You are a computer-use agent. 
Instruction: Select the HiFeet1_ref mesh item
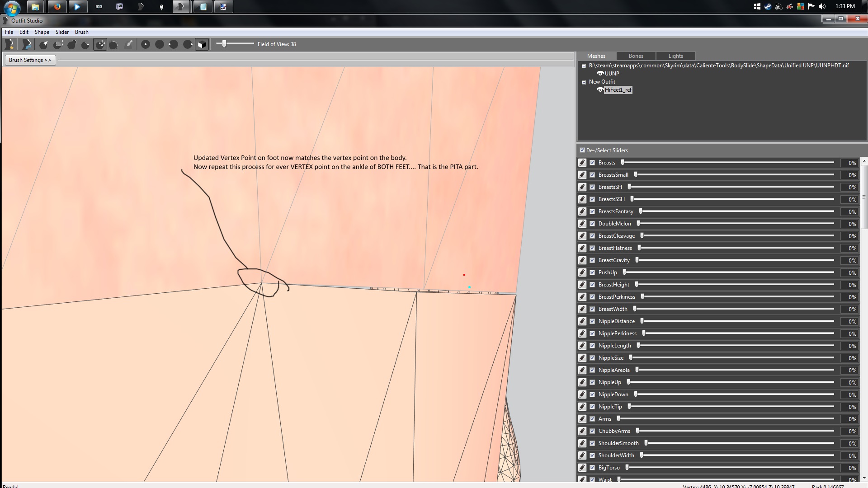point(618,90)
